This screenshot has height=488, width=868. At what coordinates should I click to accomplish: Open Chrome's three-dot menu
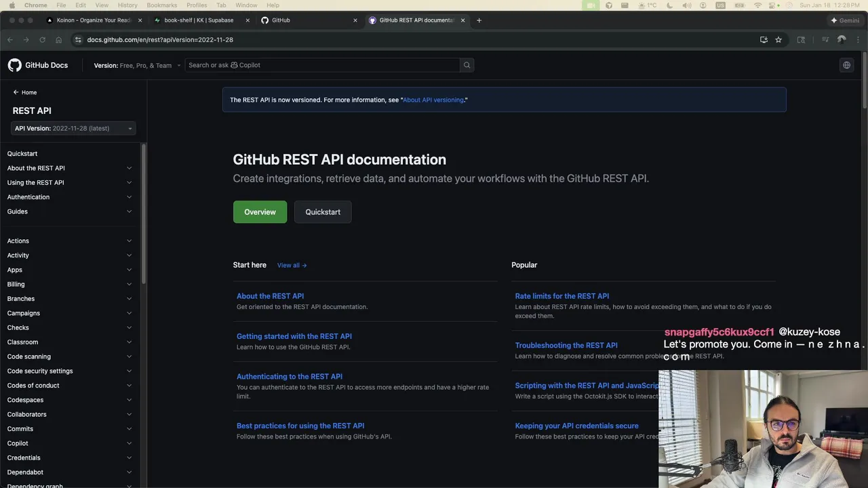[858, 40]
